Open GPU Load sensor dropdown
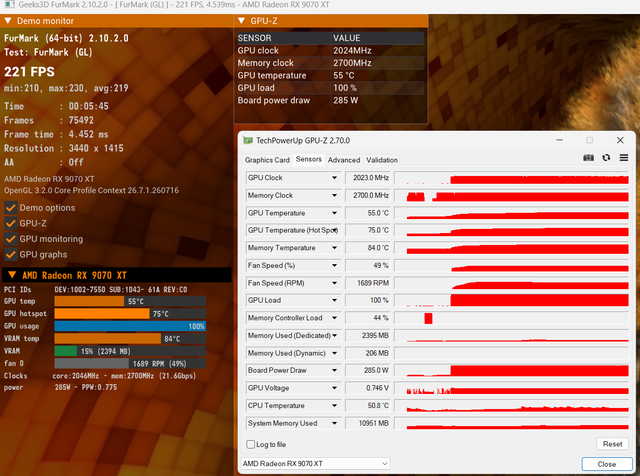Image resolution: width=640 pixels, height=476 pixels. (x=334, y=300)
